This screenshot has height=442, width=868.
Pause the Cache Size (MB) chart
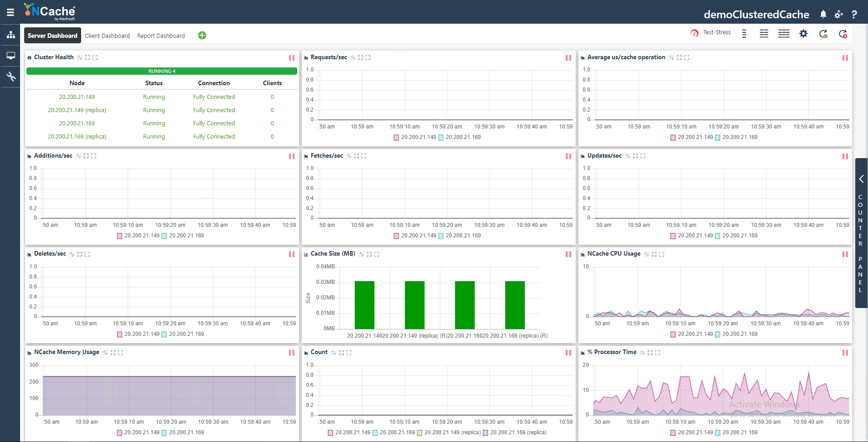tap(568, 254)
